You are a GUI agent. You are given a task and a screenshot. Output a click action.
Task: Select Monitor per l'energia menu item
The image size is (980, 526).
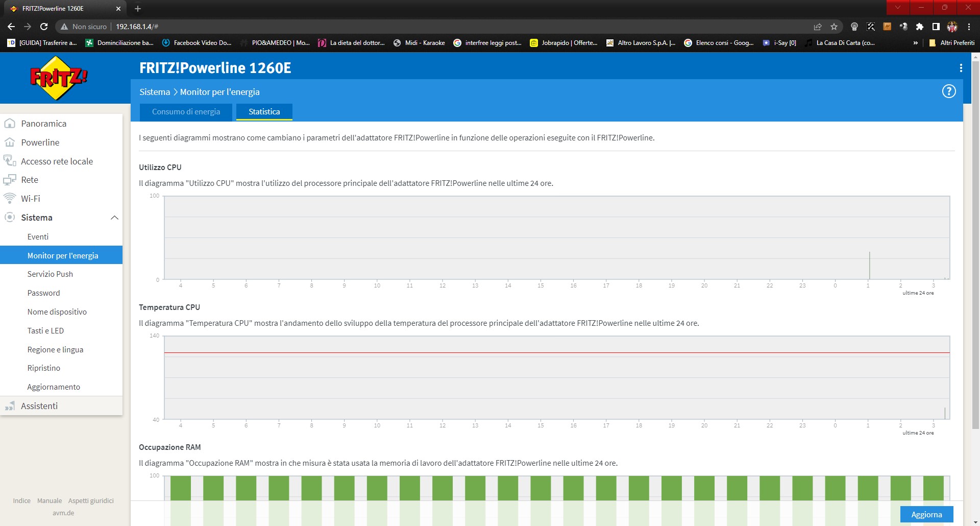tap(61, 255)
